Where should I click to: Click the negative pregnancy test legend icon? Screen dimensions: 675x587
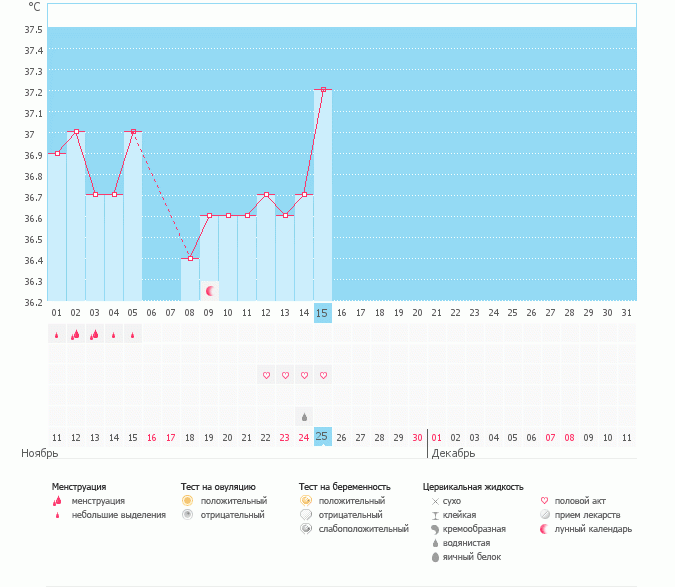[x=306, y=515]
